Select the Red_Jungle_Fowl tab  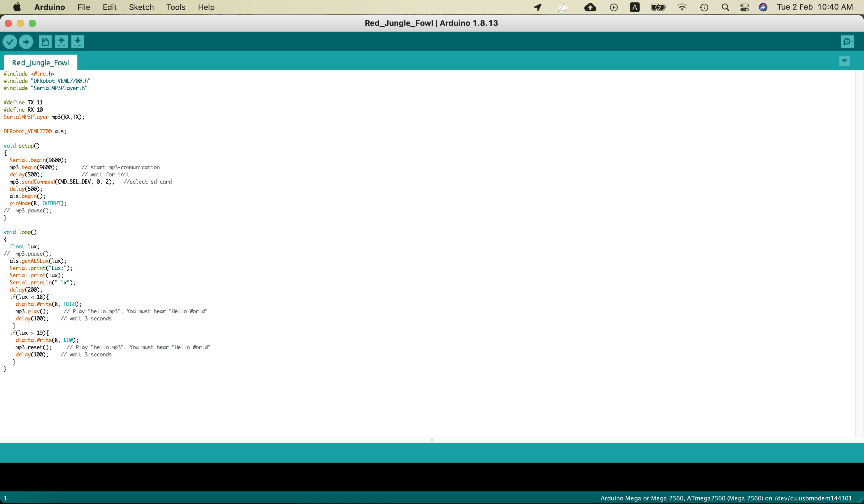(40, 62)
